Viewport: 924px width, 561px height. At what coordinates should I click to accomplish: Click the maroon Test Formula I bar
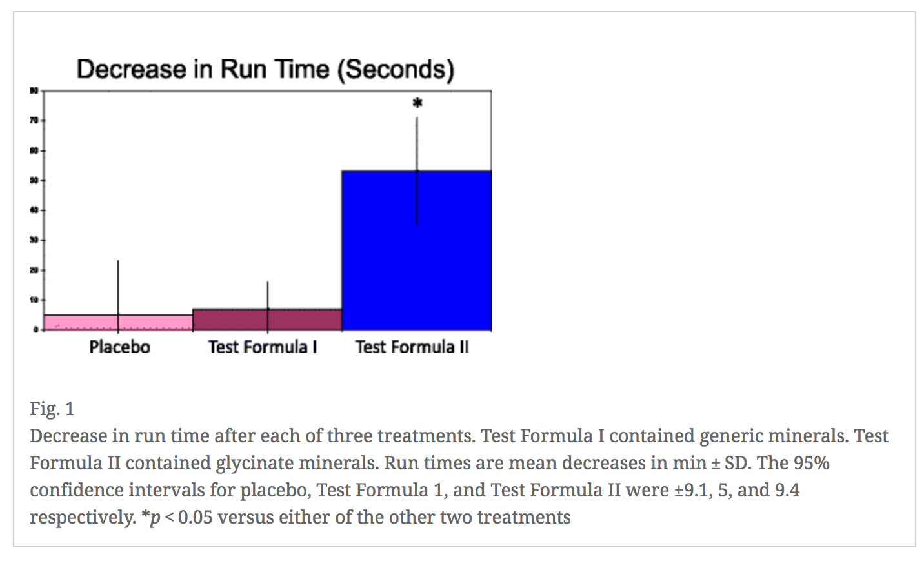(303, 320)
